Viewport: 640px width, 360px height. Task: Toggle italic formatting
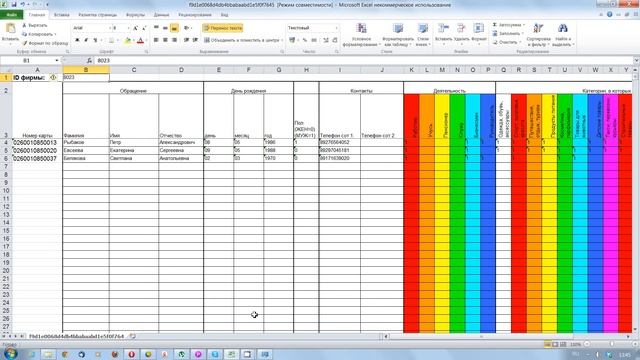click(86, 40)
